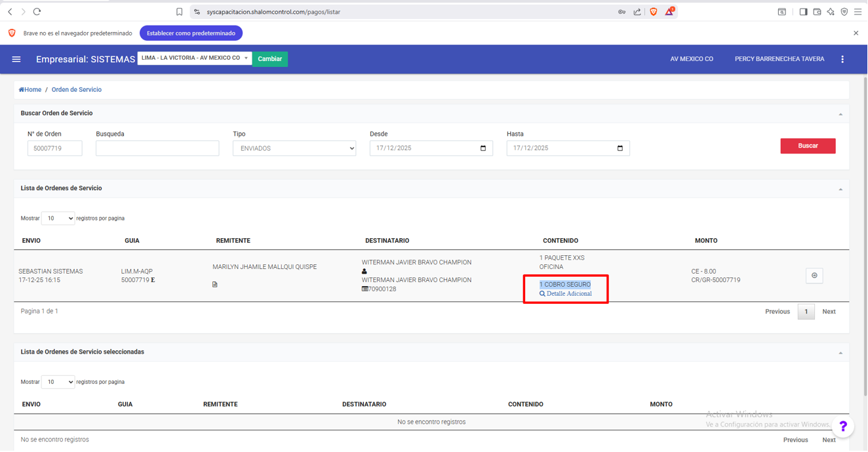The width and height of the screenshot is (868, 452).
Task: Open Brave Wallet icon in toolbar
Action: point(817,12)
